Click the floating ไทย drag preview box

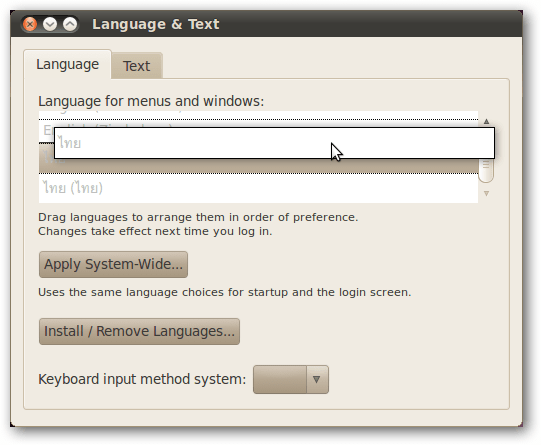pos(274,143)
